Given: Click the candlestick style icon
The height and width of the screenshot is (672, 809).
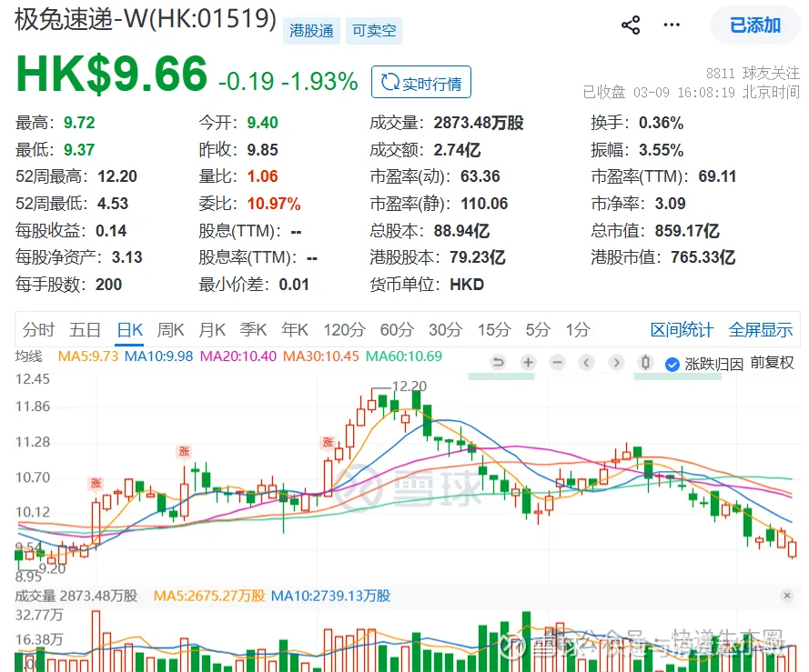Looking at the screenshot, I should click(x=645, y=363).
